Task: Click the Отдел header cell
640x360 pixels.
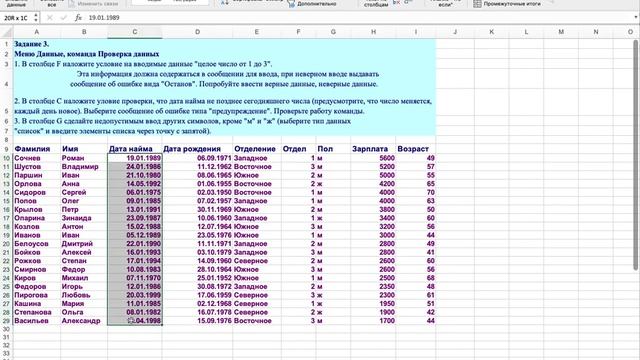Action: [298, 149]
